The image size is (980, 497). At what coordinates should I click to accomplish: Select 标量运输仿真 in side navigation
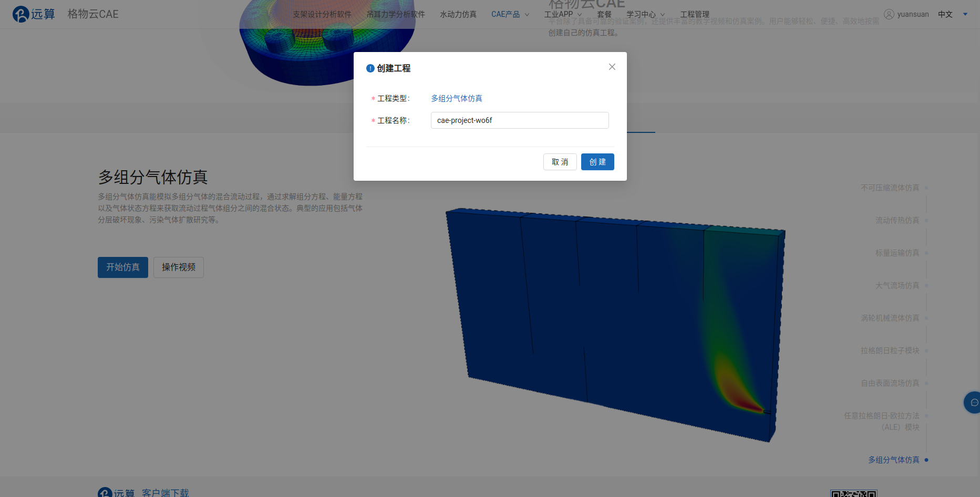point(898,253)
